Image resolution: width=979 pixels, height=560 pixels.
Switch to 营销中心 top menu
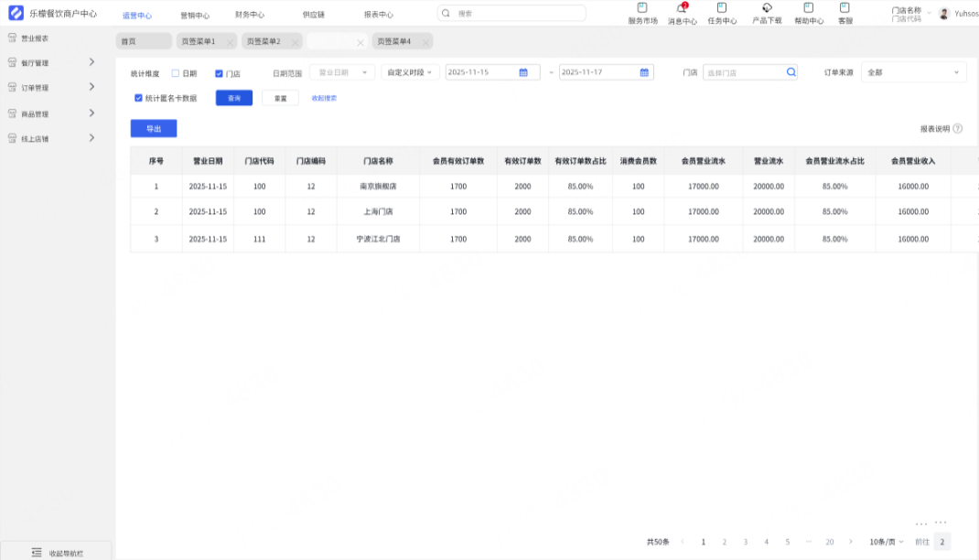point(195,15)
